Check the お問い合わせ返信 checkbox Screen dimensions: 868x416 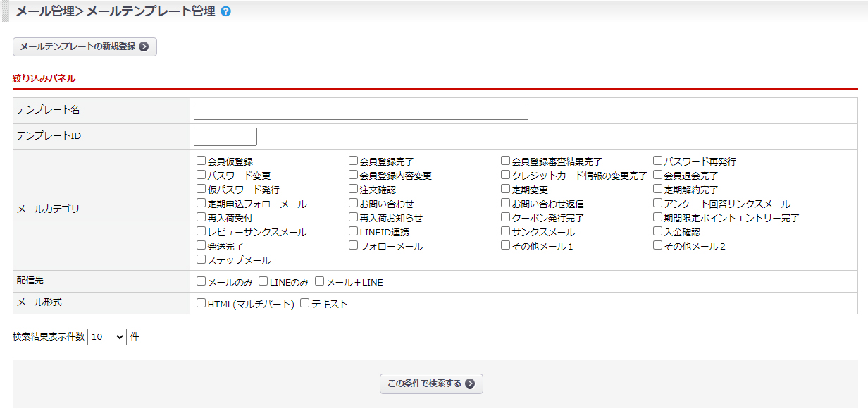tap(506, 203)
